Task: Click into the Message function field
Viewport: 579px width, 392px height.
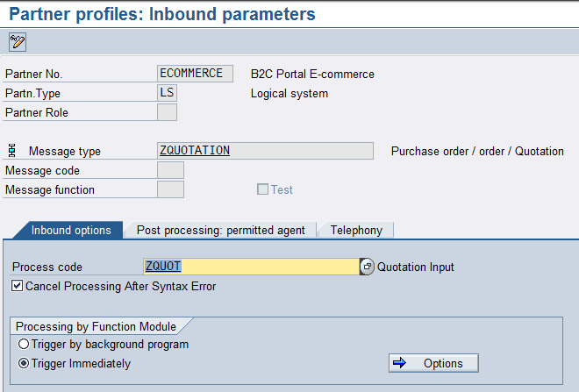Action: pyautogui.click(x=170, y=189)
